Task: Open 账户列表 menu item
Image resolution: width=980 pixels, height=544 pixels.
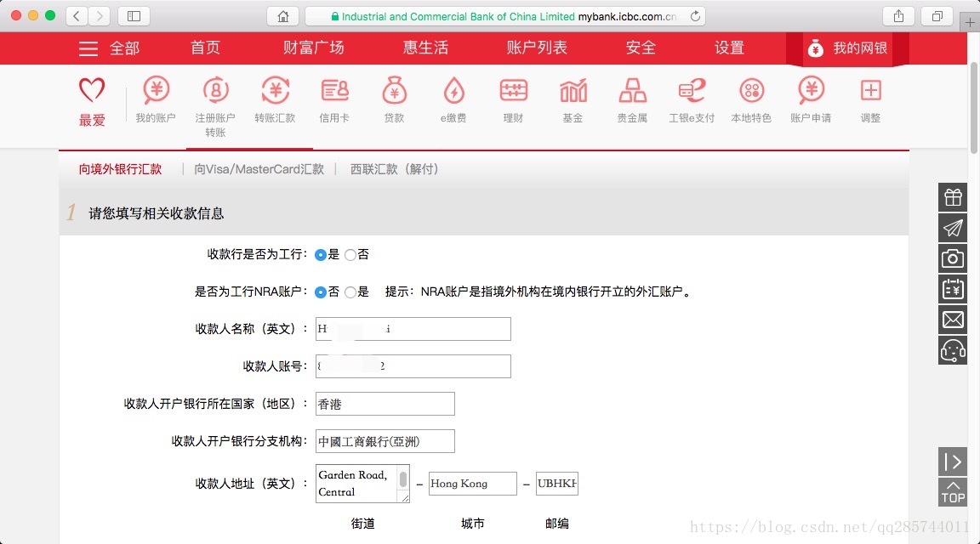Action: point(537,48)
